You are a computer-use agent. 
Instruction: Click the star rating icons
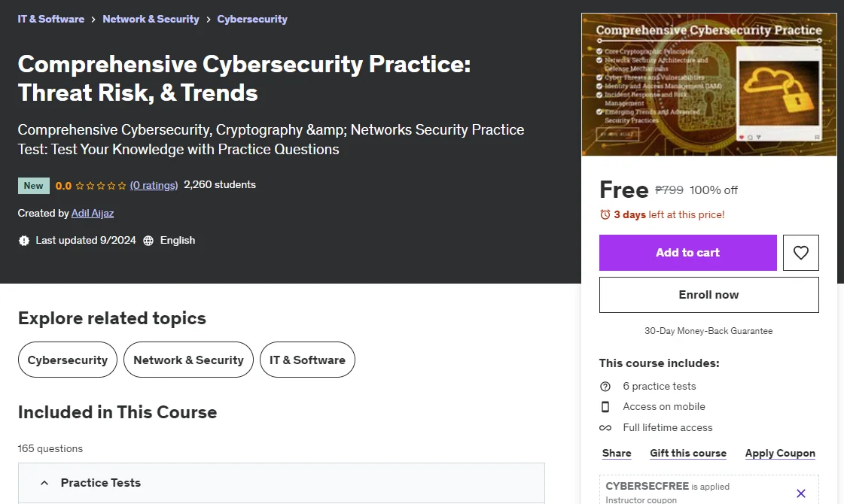tap(101, 186)
